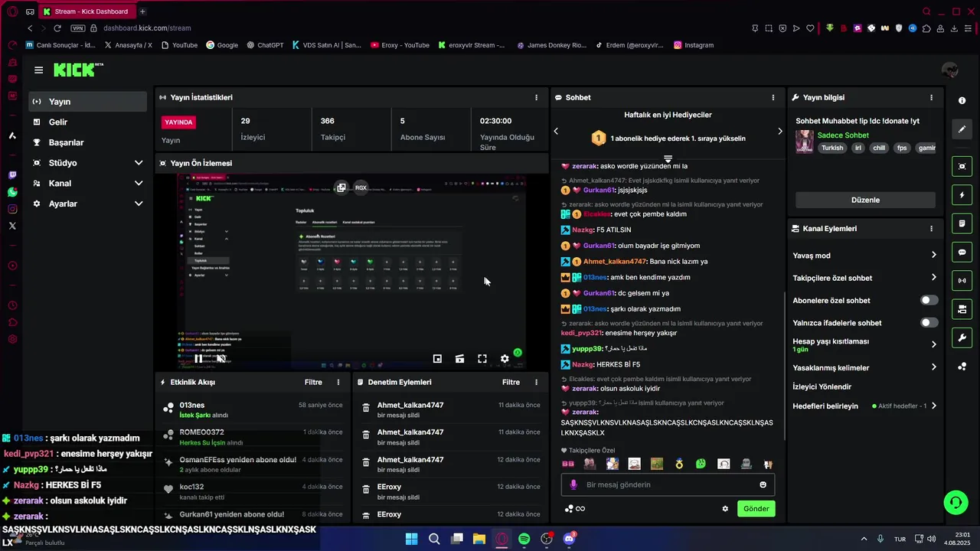
Task: Click the support headset bubble
Action: coord(955,502)
